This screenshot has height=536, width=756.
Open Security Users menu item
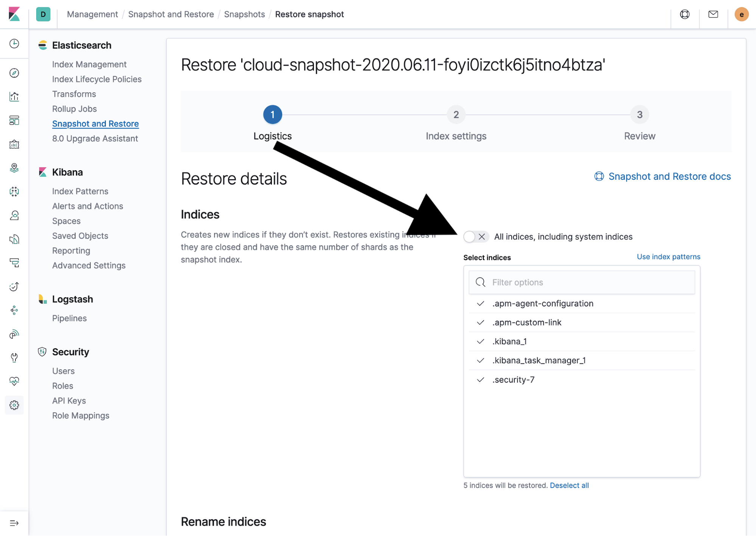63,371
